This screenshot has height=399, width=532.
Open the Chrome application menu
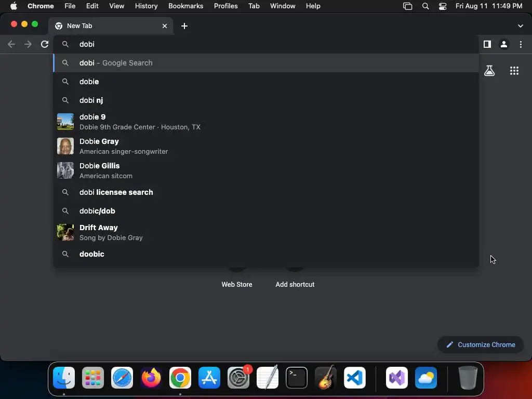[x=41, y=6]
